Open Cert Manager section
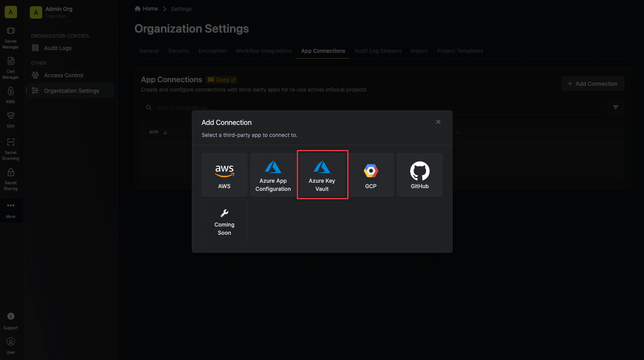 (x=11, y=68)
